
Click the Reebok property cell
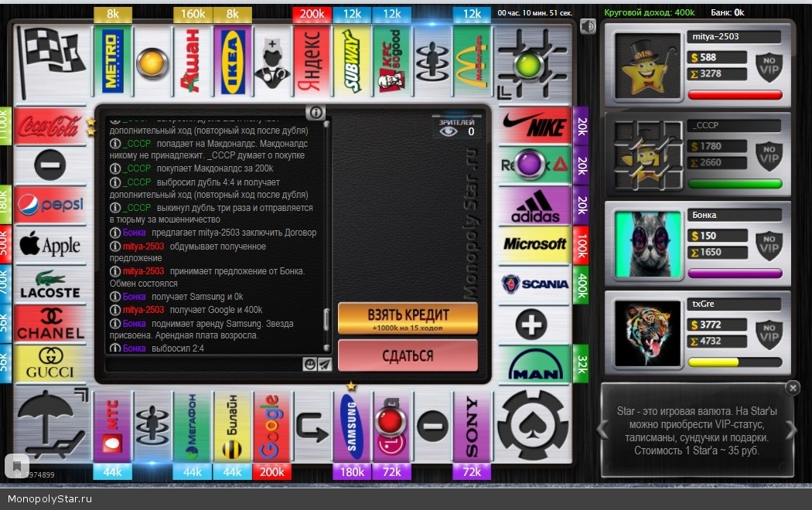click(535, 165)
